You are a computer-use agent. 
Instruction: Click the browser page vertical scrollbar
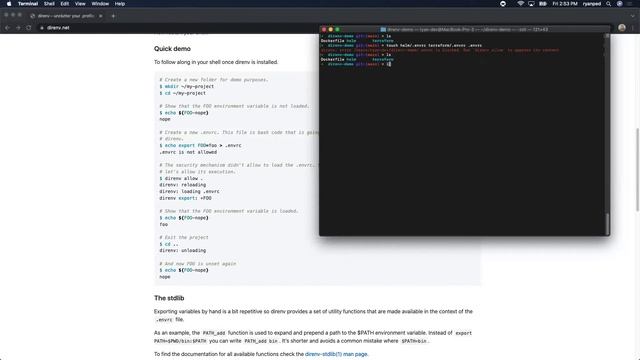[x=637, y=169]
